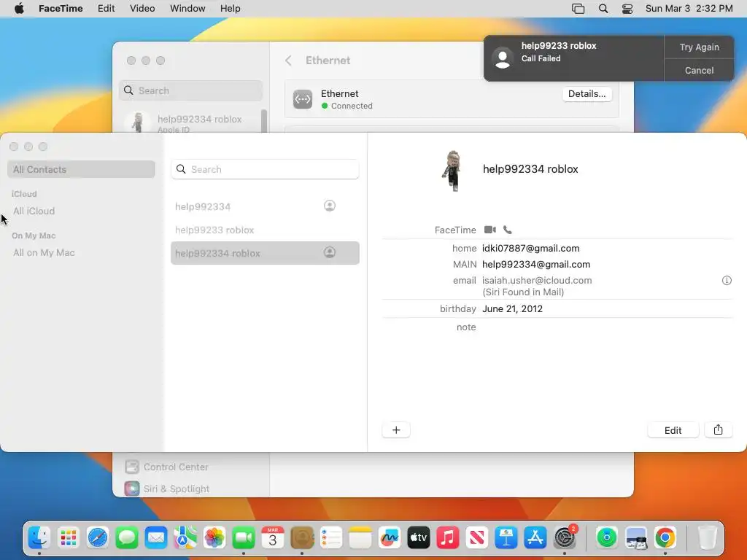This screenshot has height=560, width=747.
Task: Open Calendar from the Dock
Action: point(273,537)
